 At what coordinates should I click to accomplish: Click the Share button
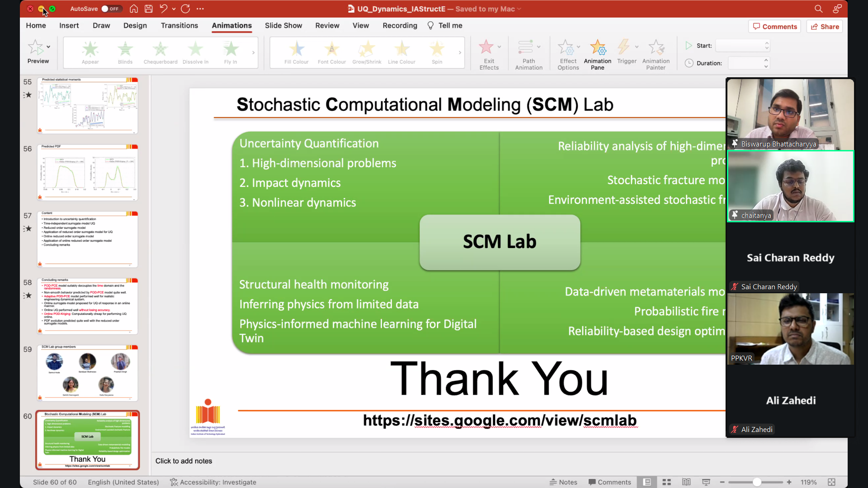pyautogui.click(x=825, y=27)
